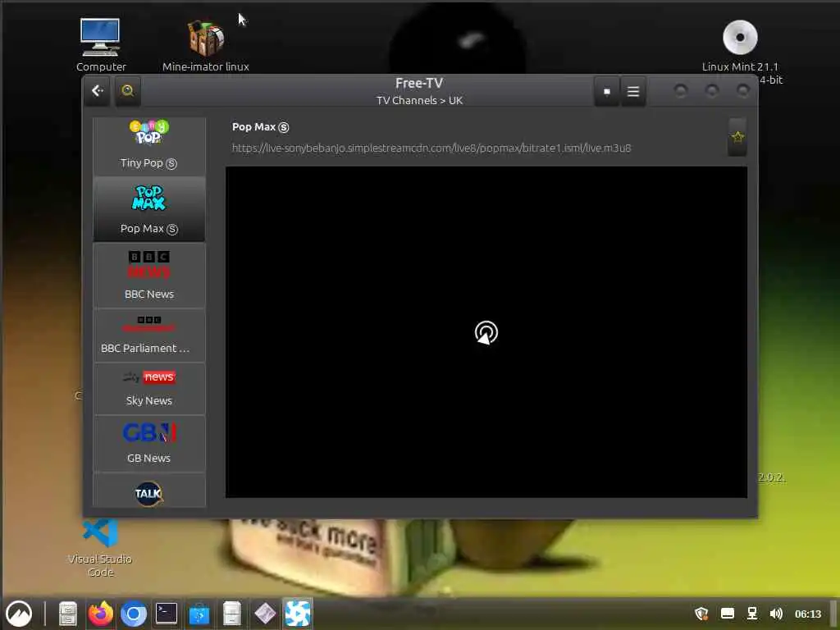Screen dimensions: 840x630
Task: Open the 06:13 clock calendar
Action: (x=807, y=614)
